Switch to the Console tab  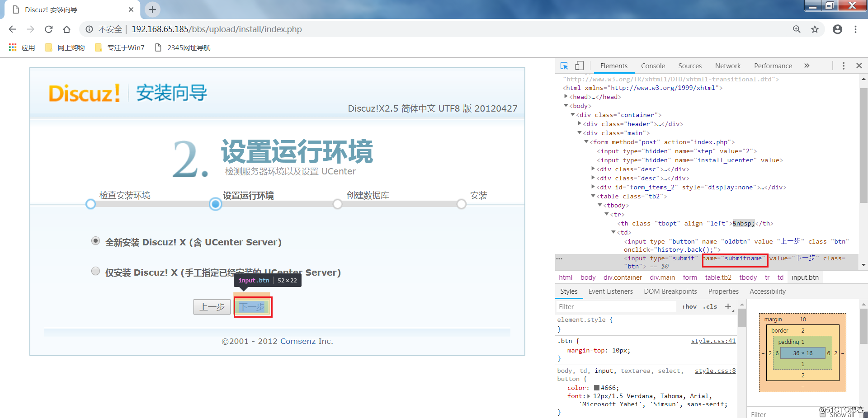click(653, 66)
